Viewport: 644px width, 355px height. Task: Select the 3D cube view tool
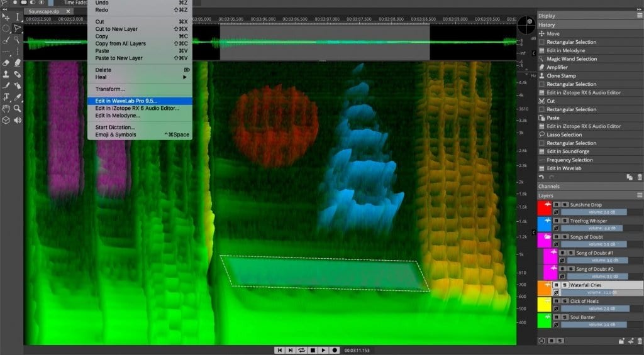tap(6, 120)
